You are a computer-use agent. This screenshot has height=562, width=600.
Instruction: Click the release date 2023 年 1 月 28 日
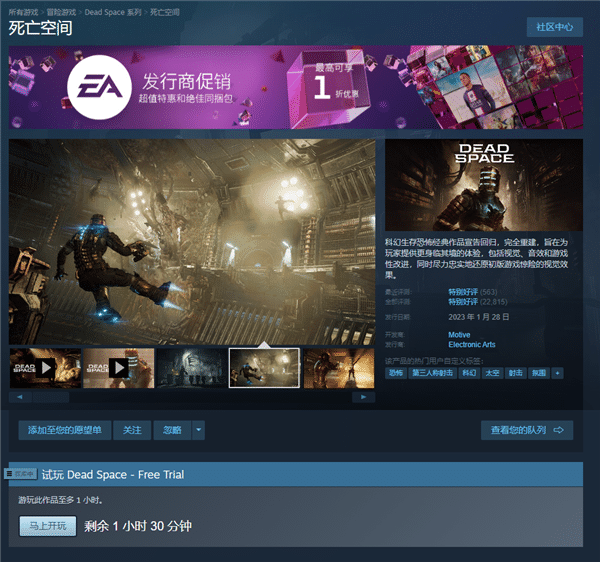point(479,317)
